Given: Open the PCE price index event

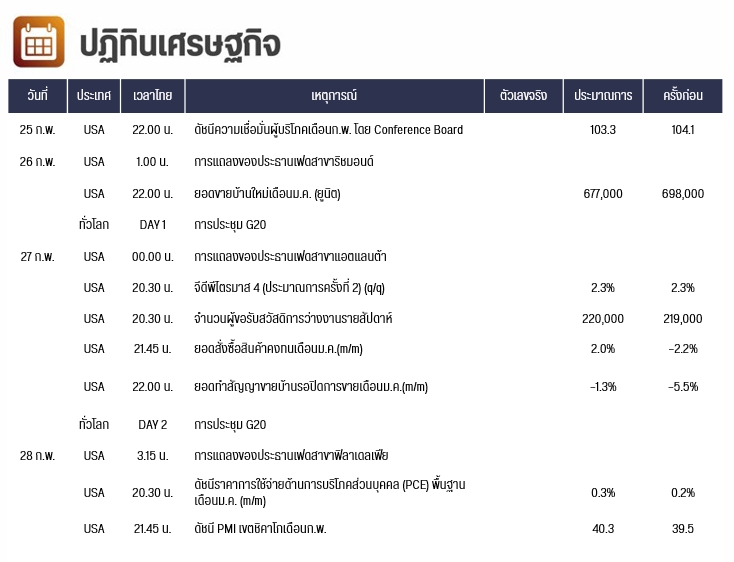Looking at the screenshot, I should click(x=330, y=493).
